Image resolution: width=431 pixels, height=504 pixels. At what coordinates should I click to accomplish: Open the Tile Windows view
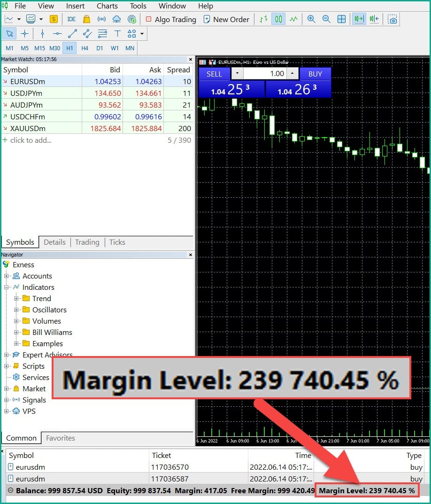point(341,19)
